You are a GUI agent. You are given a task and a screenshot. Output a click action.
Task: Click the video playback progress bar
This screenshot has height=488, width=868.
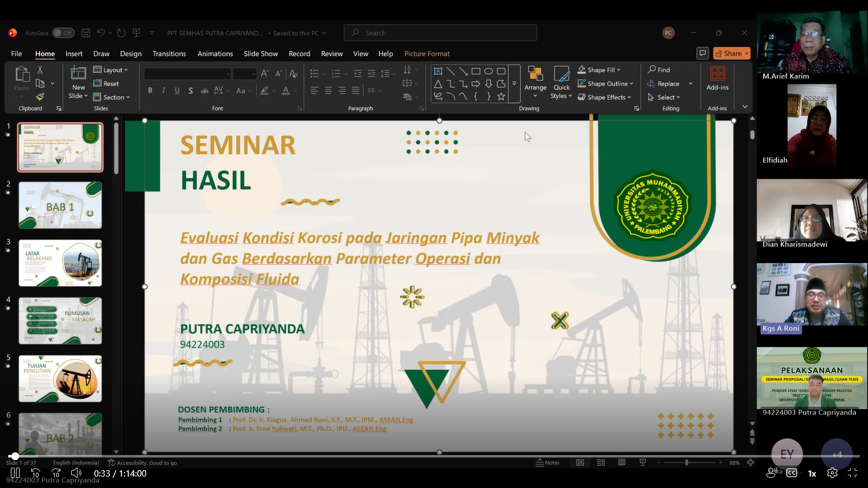(x=381, y=456)
